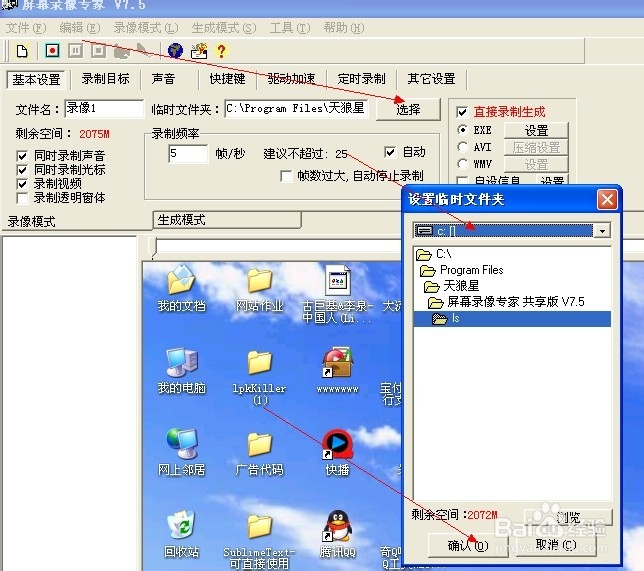
Task: Select the AVI output radio button
Action: (462, 147)
